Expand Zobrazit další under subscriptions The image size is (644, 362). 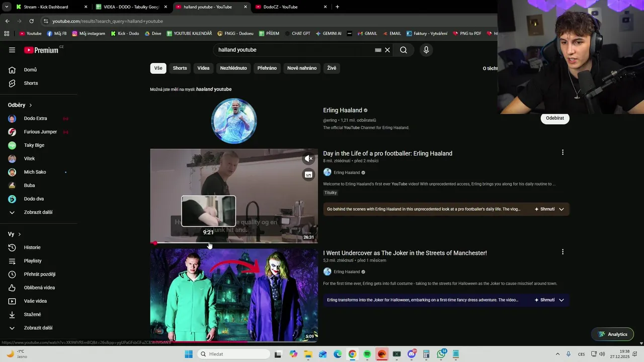click(39, 212)
